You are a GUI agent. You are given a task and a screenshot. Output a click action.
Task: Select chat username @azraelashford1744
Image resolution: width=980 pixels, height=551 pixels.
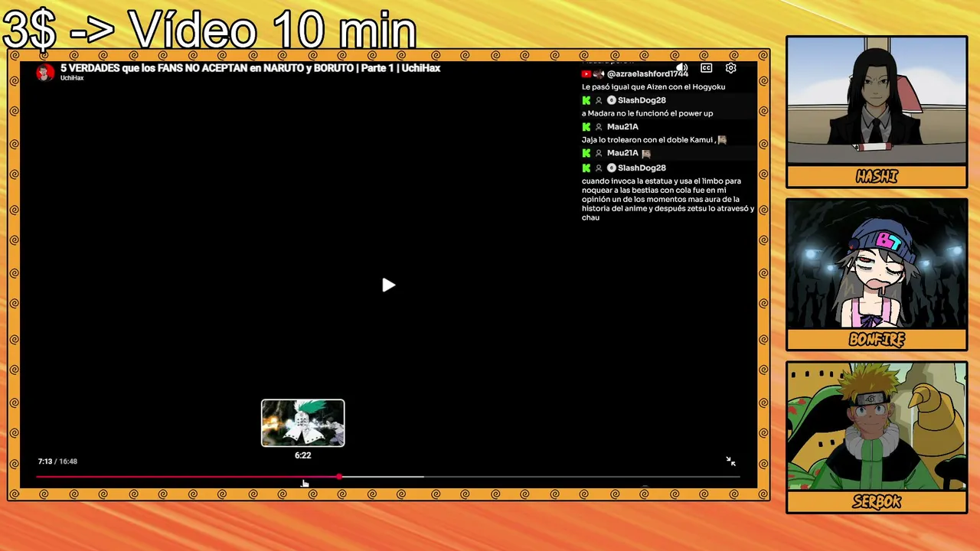point(648,74)
